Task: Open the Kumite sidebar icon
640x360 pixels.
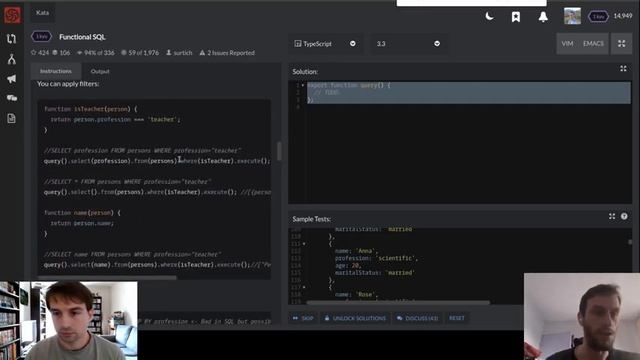Action: (x=11, y=59)
